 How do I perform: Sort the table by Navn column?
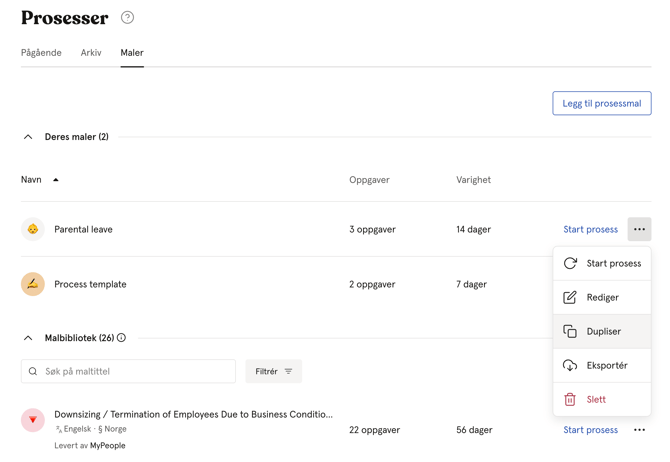(39, 180)
